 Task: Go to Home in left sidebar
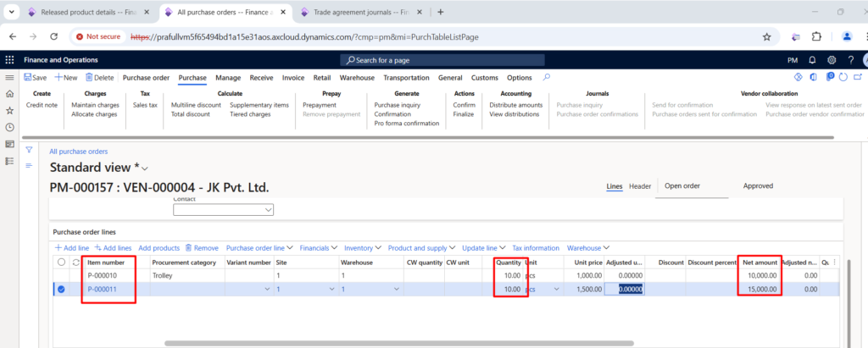[9, 94]
